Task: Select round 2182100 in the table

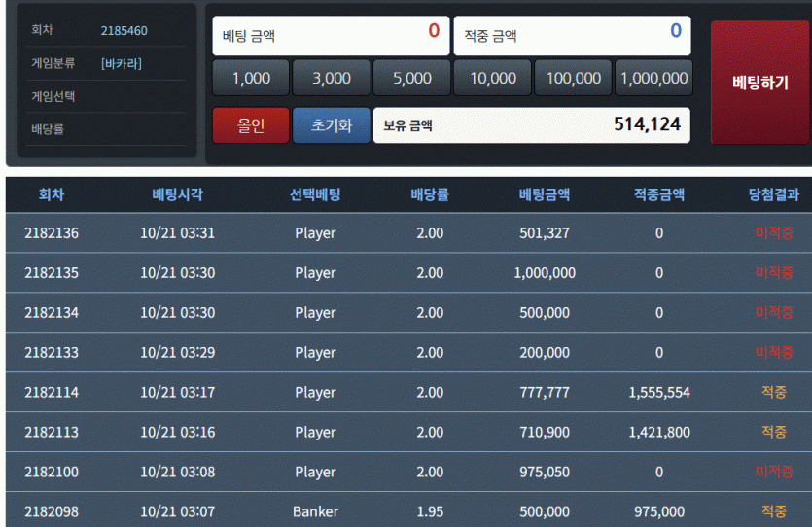Action: click(x=52, y=473)
